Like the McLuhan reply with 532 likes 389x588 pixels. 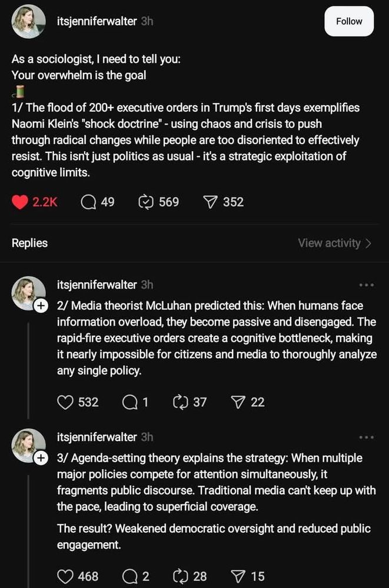[65, 402]
